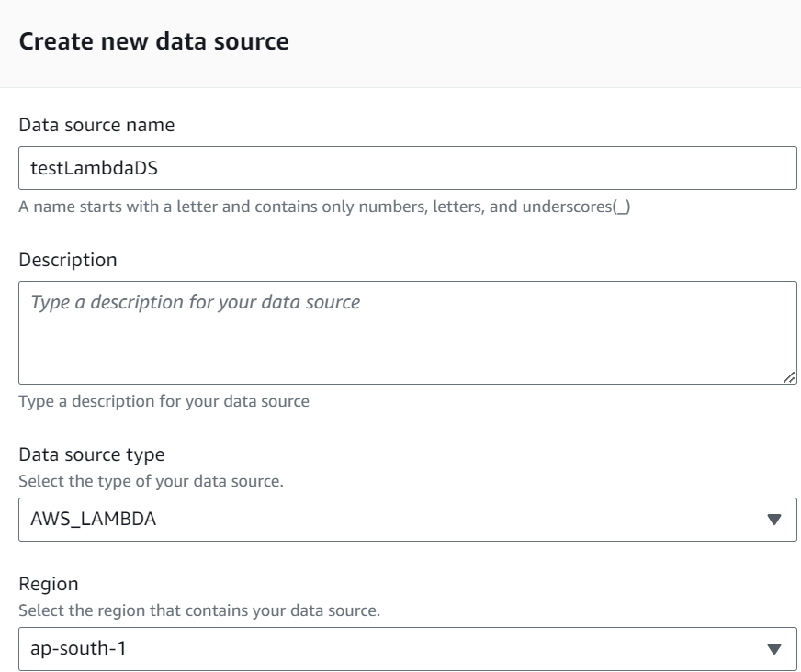Click the ap-south-1 selected value text
This screenshot has height=672, width=801.
(x=78, y=648)
